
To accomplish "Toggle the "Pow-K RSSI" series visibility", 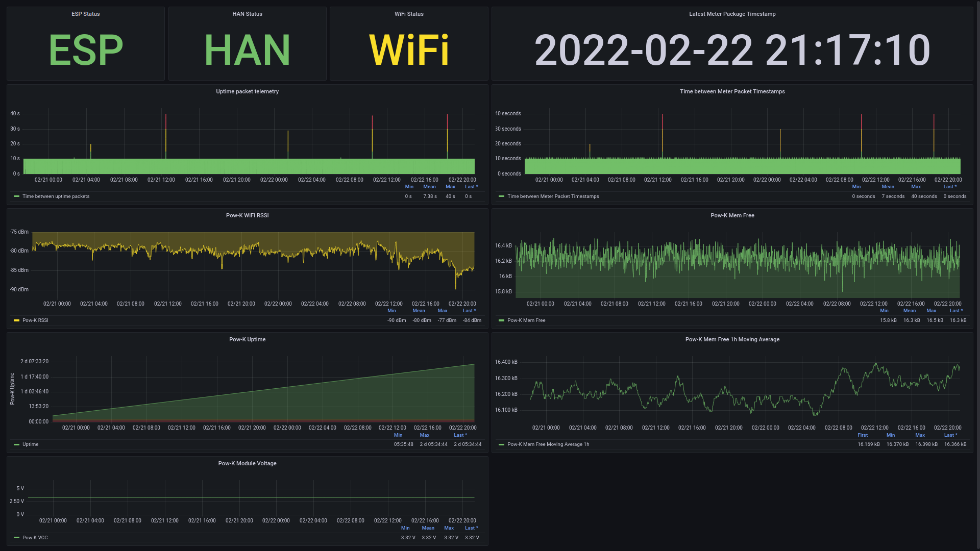I will coord(35,320).
